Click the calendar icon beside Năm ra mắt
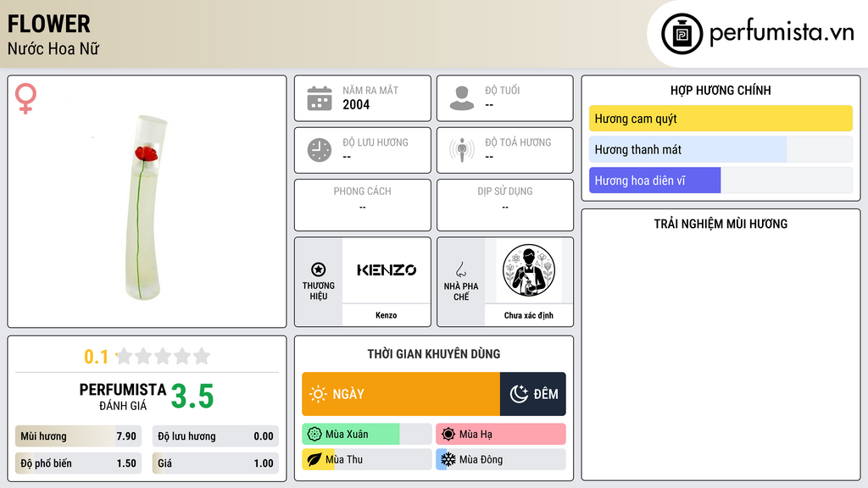The width and height of the screenshot is (868, 488). coord(320,98)
